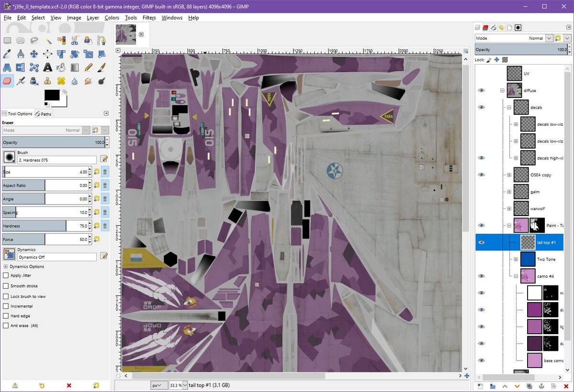Collapse the decals layer group
574x392 pixels.
(509, 108)
